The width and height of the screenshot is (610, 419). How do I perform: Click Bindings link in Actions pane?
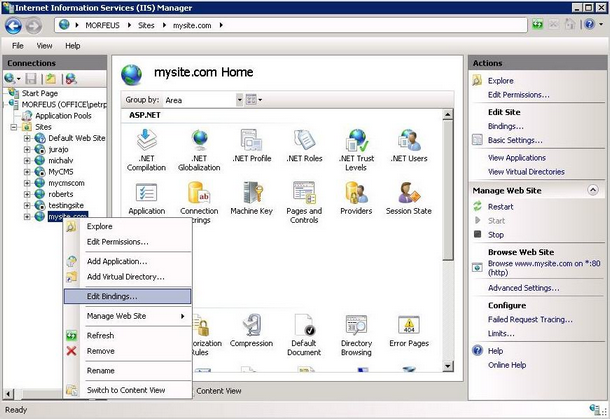[x=505, y=126]
